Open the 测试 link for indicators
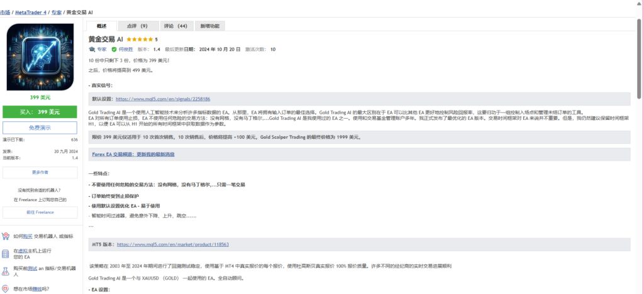Screen dimensions: 644x294 (x=33, y=268)
